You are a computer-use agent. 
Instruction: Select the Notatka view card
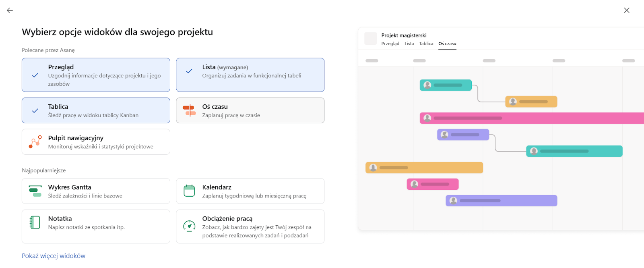click(96, 226)
